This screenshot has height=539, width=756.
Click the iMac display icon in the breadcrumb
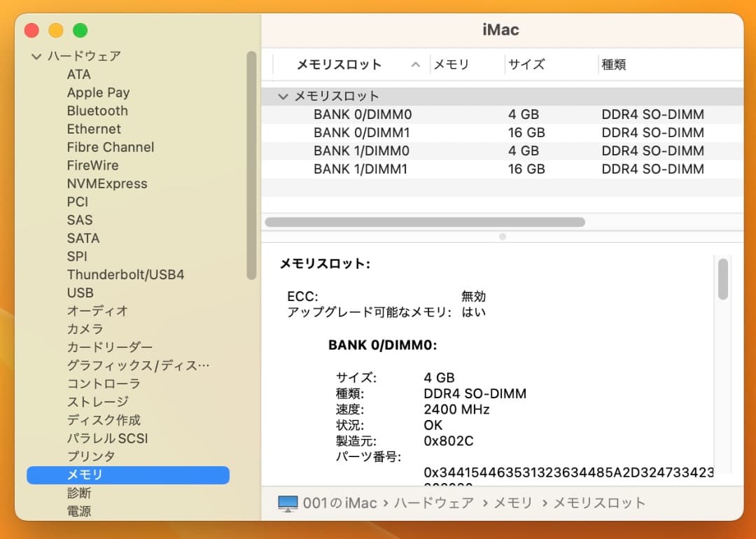click(x=289, y=502)
